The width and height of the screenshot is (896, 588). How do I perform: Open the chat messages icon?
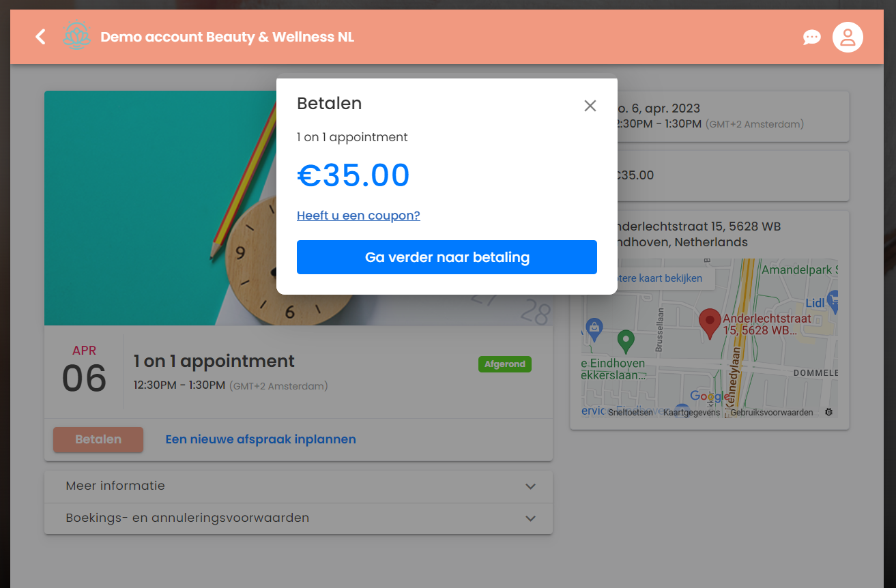811,37
